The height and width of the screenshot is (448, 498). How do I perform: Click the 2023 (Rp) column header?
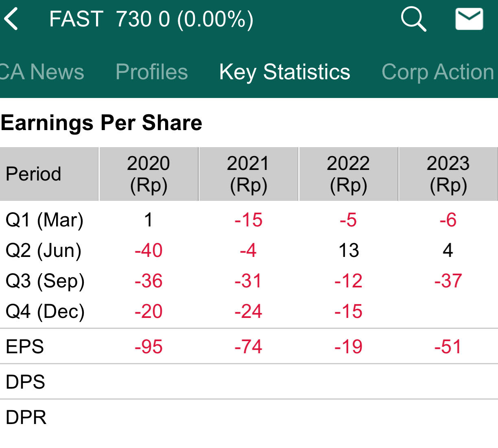point(448,174)
